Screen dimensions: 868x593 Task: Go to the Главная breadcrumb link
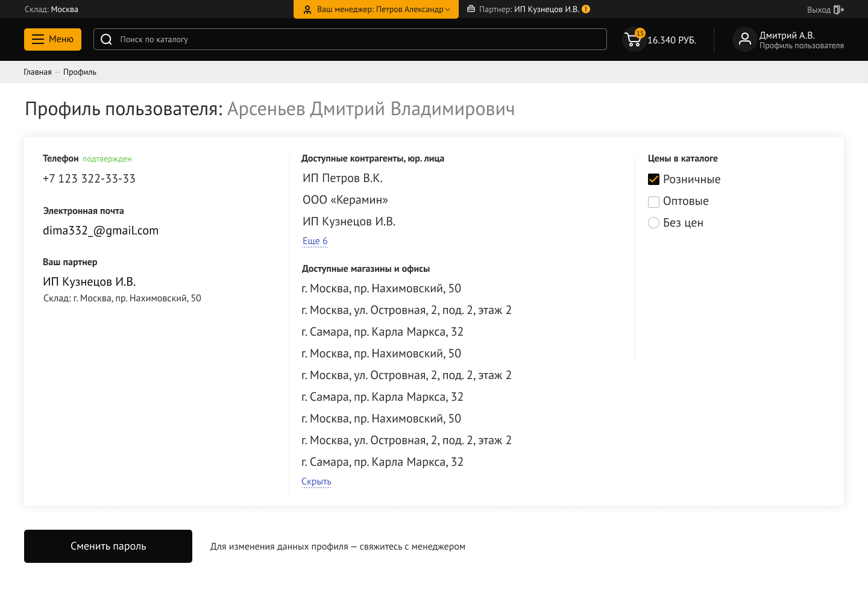click(37, 72)
